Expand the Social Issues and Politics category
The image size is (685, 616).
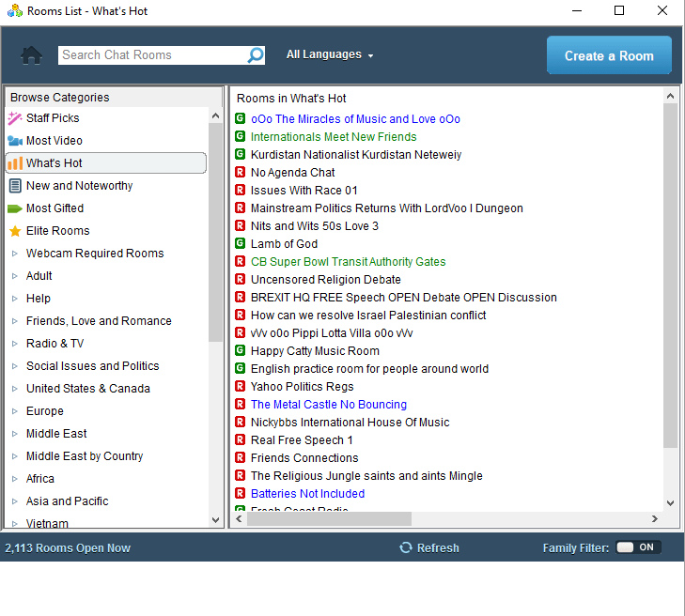point(15,366)
